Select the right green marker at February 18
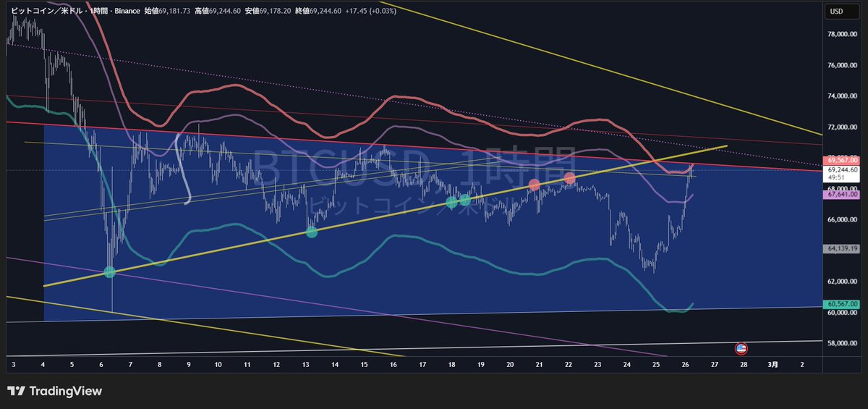Screen dimensions: 868x409 [465, 200]
